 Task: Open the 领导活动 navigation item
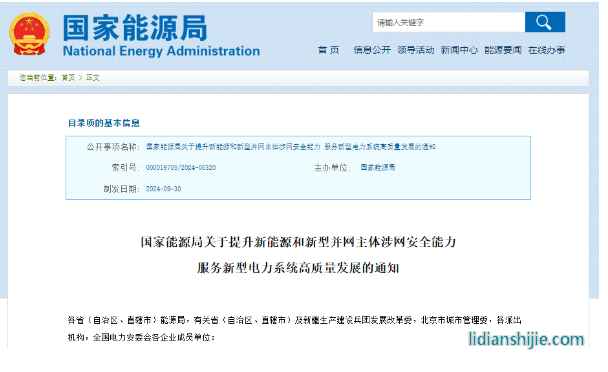pyautogui.click(x=416, y=50)
